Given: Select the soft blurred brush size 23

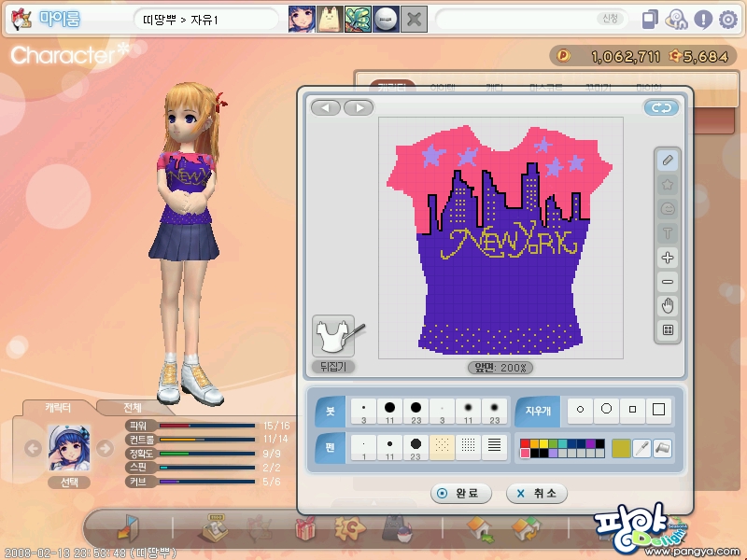Looking at the screenshot, I should click(x=495, y=411).
